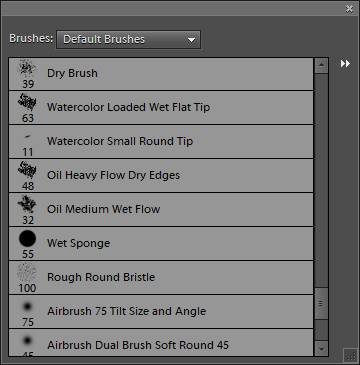
Task: Choose 'Oil Heavy Flow Dry Edges' label
Action: click(113, 175)
